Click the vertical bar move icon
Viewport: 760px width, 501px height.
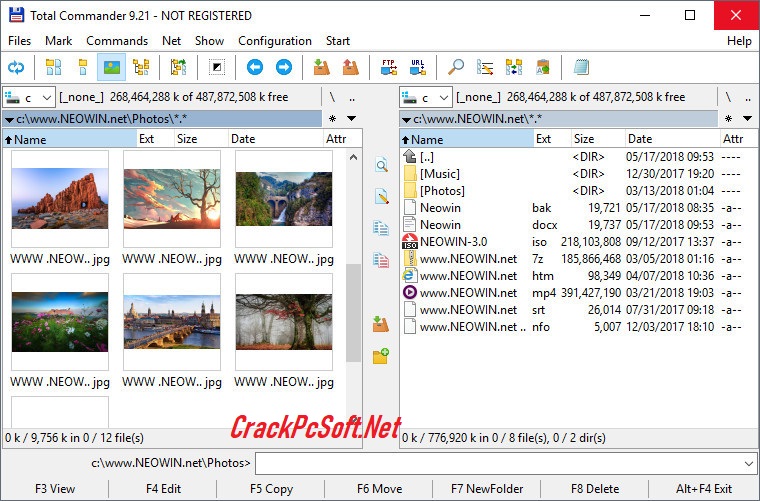pyautogui.click(x=381, y=260)
